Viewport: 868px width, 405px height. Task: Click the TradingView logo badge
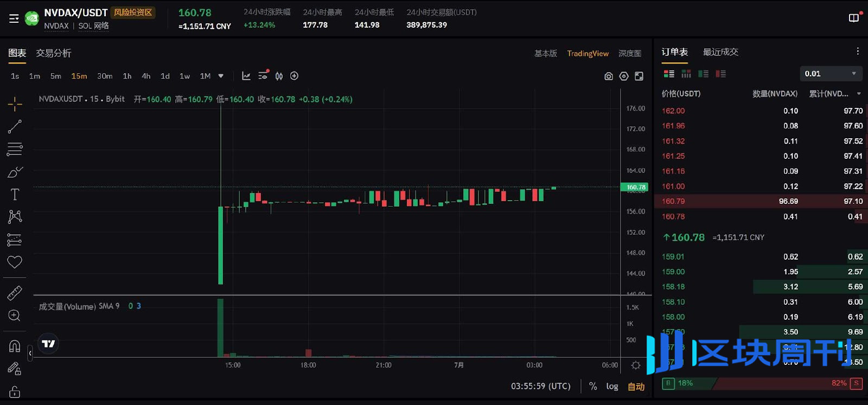pyautogui.click(x=48, y=343)
